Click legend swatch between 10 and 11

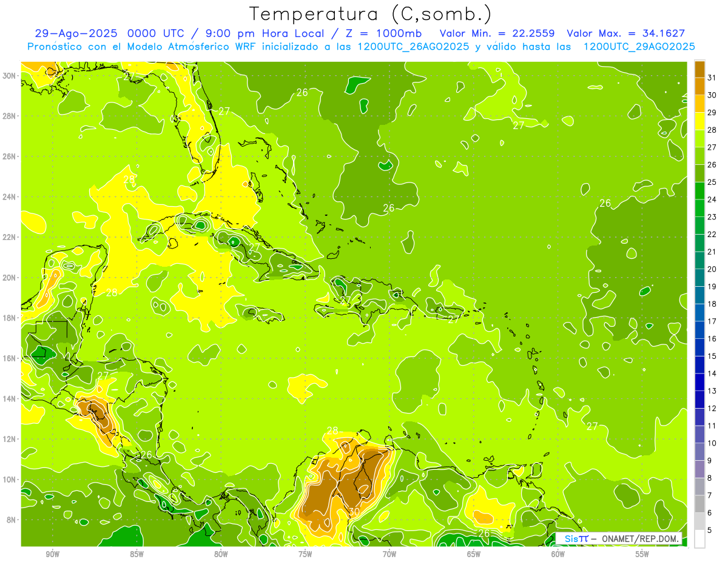click(x=699, y=434)
